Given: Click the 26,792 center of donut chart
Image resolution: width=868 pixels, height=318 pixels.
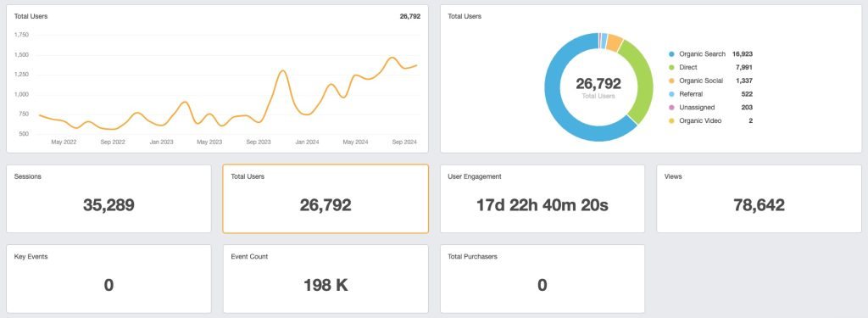Looking at the screenshot, I should coord(598,84).
